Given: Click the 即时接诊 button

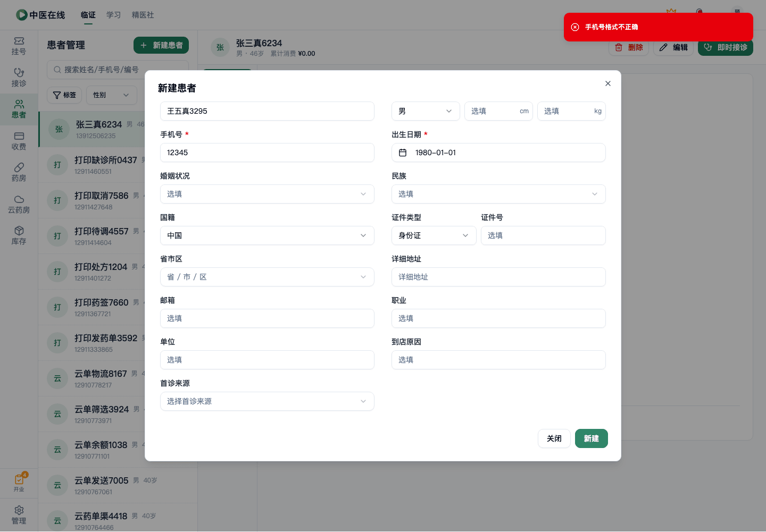Looking at the screenshot, I should click(x=726, y=47).
